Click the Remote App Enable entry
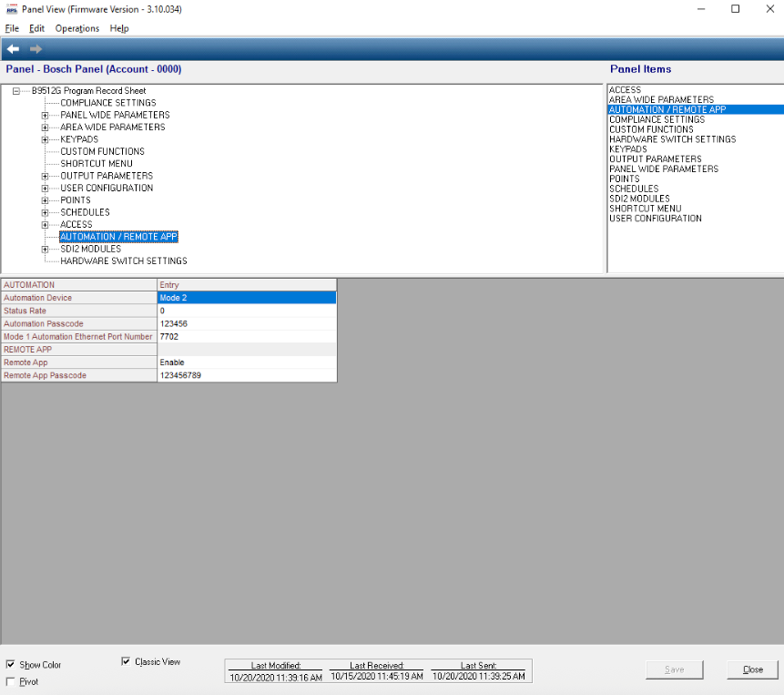This screenshot has height=695, width=784. [x=247, y=362]
